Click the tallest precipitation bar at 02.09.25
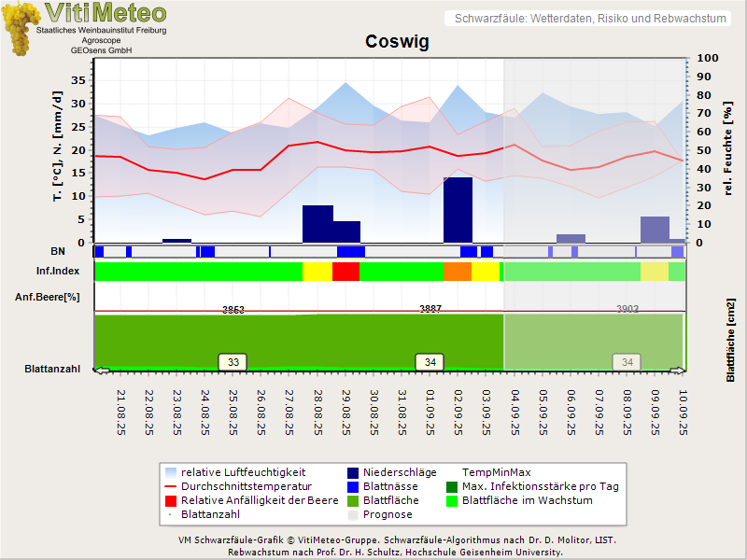The height and width of the screenshot is (560, 747). coord(458,210)
